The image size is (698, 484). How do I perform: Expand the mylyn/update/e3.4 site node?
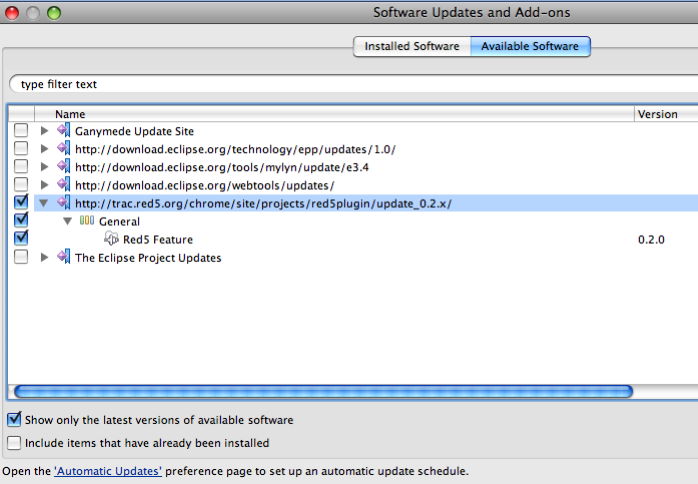(44, 167)
